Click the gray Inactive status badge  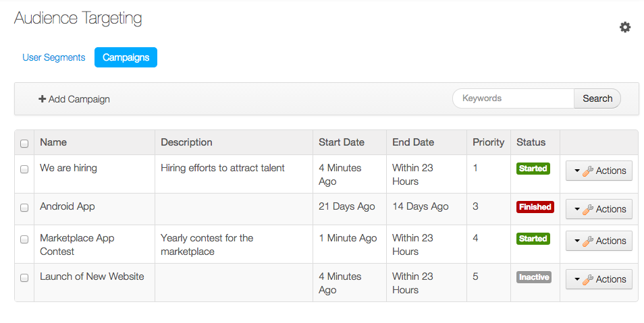pos(534,277)
